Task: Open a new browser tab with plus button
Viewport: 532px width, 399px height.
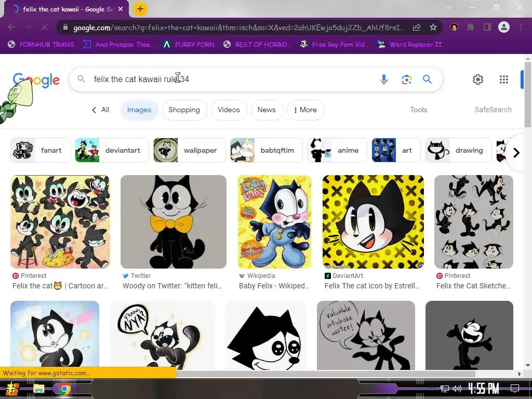Action: pos(140,9)
